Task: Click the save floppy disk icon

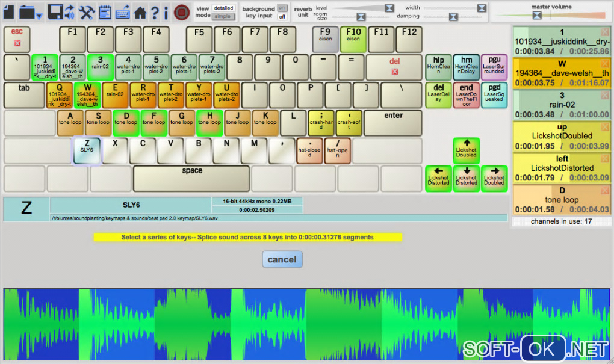Action: point(55,12)
